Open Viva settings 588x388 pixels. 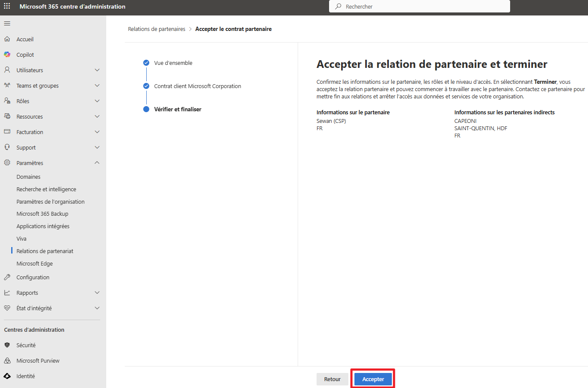(x=22, y=238)
